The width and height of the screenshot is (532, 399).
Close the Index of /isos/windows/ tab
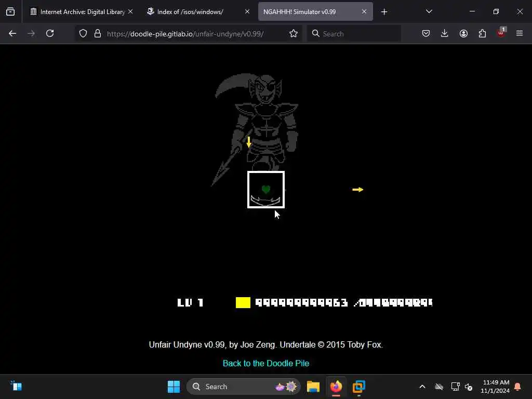tap(247, 12)
